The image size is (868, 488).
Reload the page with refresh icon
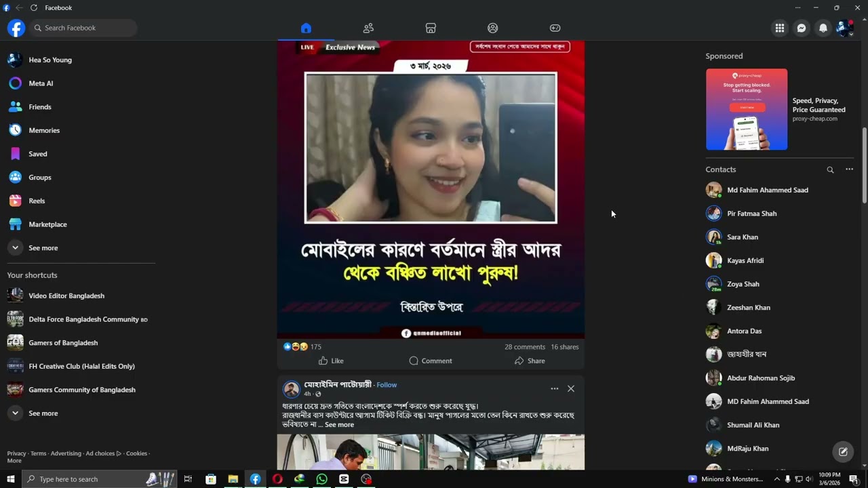(x=34, y=7)
